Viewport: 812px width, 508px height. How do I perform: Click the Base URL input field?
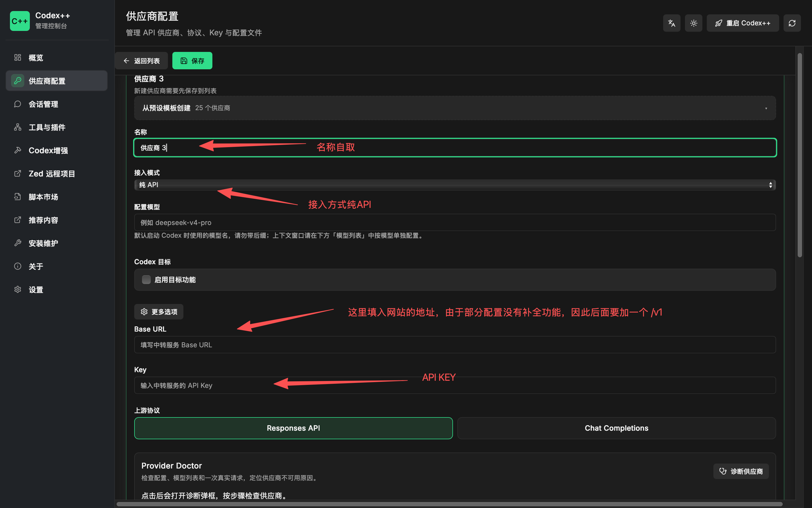(x=455, y=345)
